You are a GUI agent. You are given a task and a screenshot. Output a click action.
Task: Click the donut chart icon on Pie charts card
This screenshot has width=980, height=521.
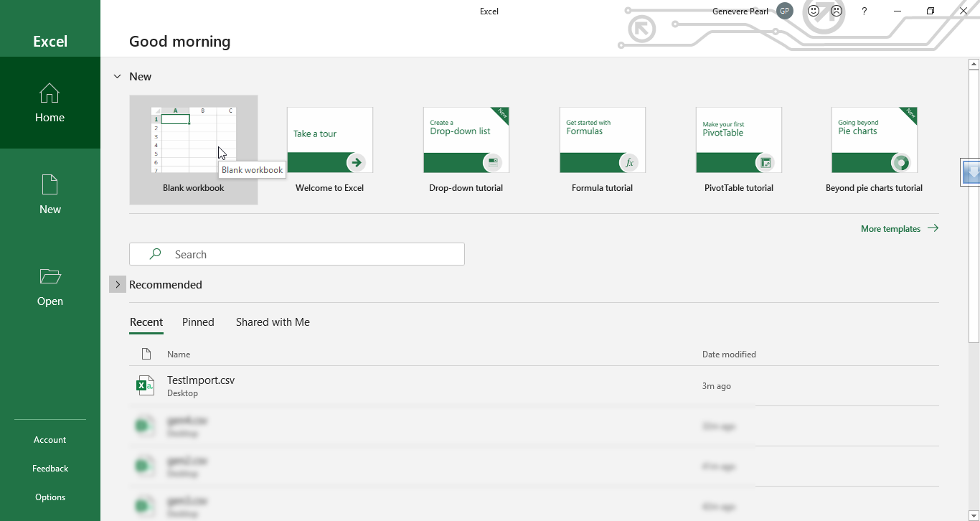(x=902, y=163)
